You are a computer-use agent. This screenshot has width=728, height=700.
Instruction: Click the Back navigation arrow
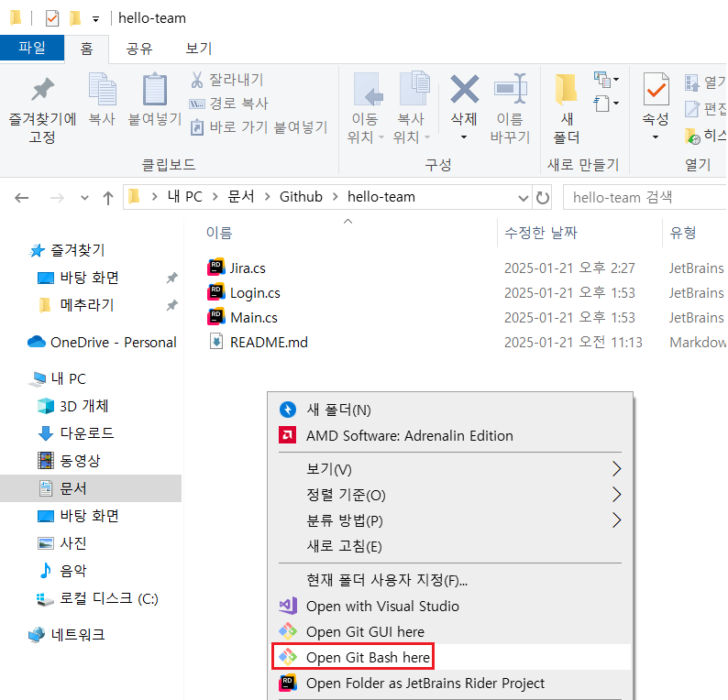coord(22,198)
